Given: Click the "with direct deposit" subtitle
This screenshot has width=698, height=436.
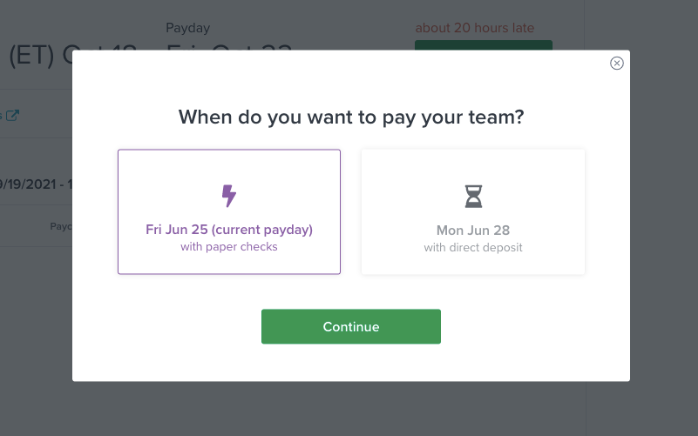Looking at the screenshot, I should 473,247.
